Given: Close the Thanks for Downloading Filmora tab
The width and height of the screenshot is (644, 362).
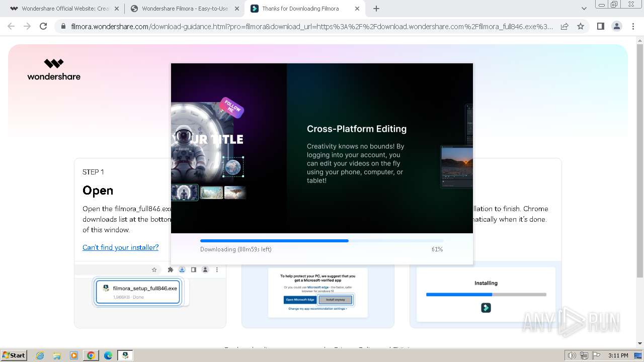Looking at the screenshot, I should pos(357,9).
